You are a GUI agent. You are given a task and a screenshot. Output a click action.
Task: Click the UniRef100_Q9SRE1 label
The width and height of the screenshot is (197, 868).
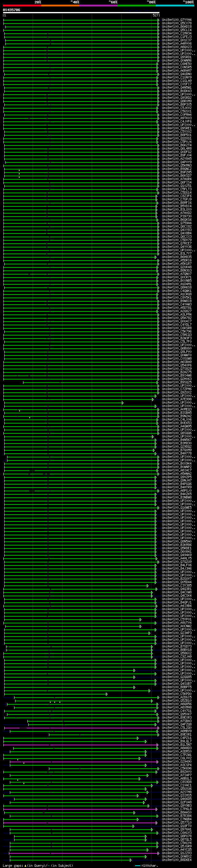point(177,128)
